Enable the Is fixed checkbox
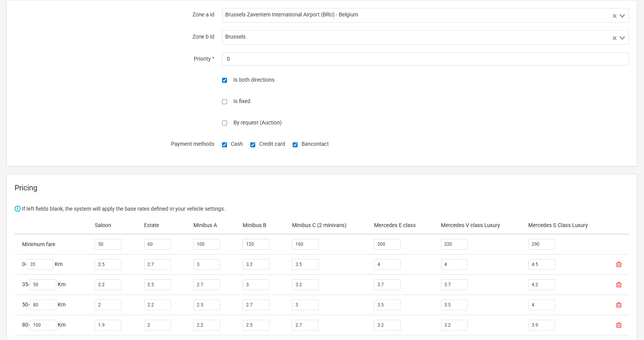 (225, 102)
